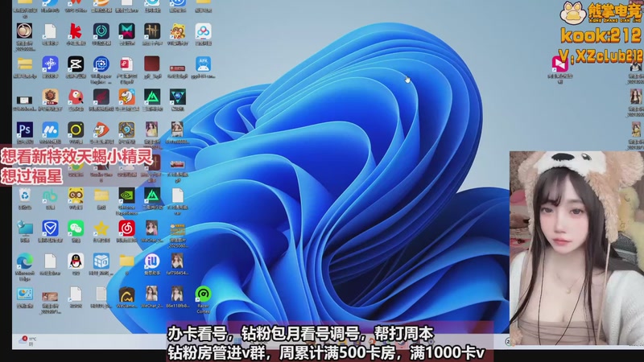This screenshot has width=644, height=362.
Task: Launch Microsoft Edge from the desktop
Action: click(25, 261)
